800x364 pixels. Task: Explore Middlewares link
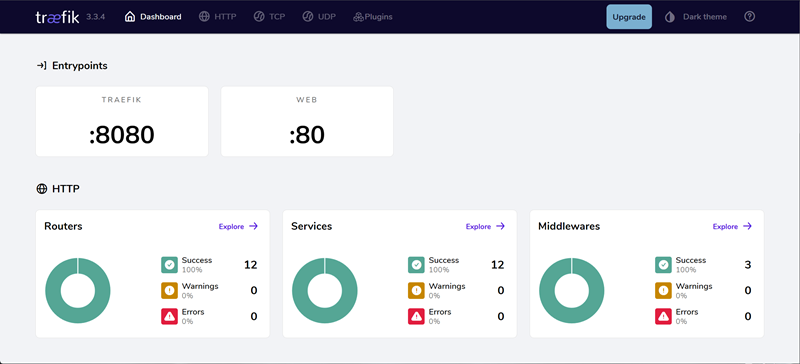pos(732,226)
